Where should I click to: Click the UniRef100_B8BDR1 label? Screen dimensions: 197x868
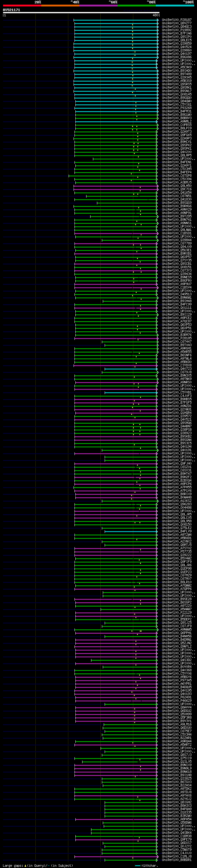pos(177,860)
